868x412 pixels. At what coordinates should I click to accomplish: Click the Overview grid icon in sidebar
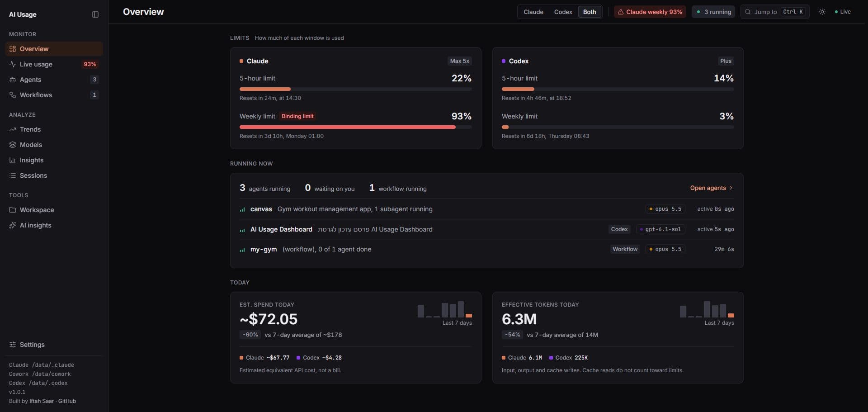[13, 49]
